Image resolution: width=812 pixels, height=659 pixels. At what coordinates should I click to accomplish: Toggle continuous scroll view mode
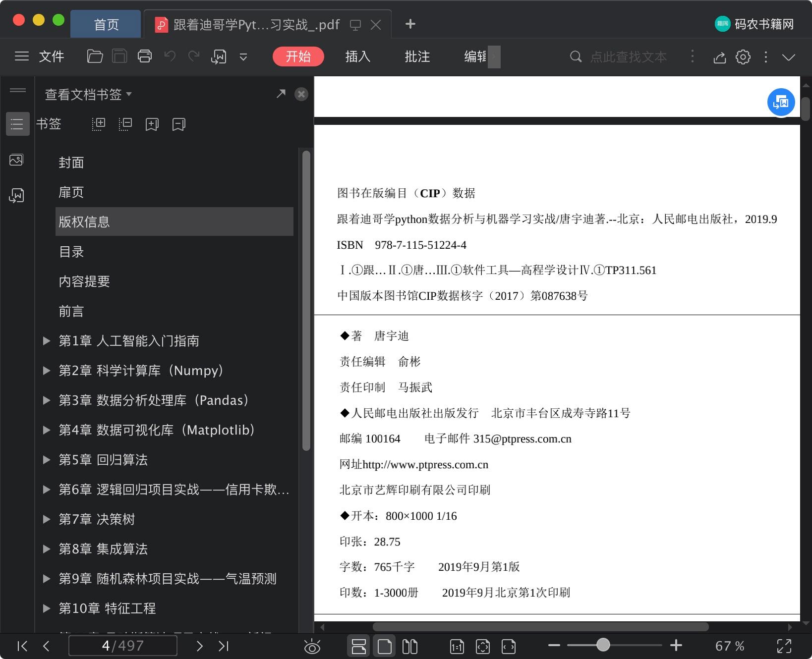pyautogui.click(x=358, y=646)
